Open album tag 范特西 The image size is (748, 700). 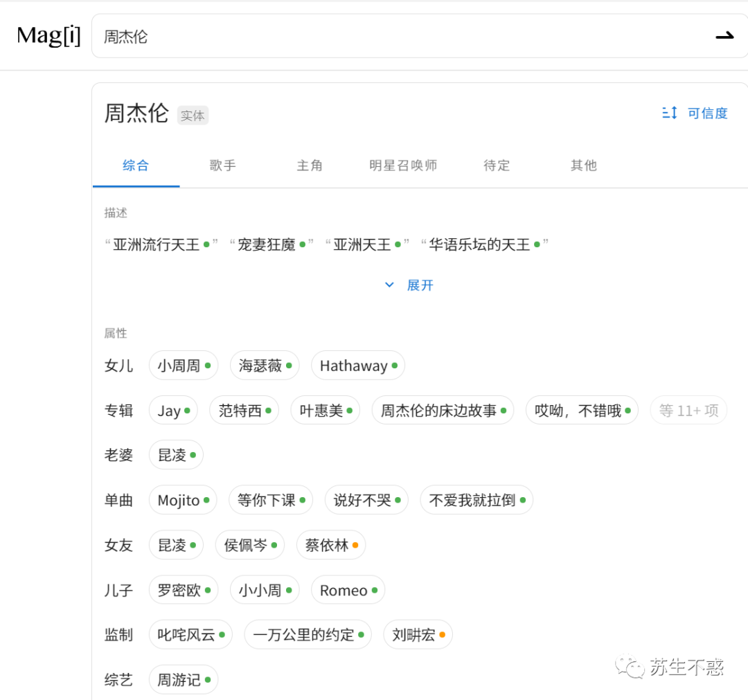pos(244,410)
